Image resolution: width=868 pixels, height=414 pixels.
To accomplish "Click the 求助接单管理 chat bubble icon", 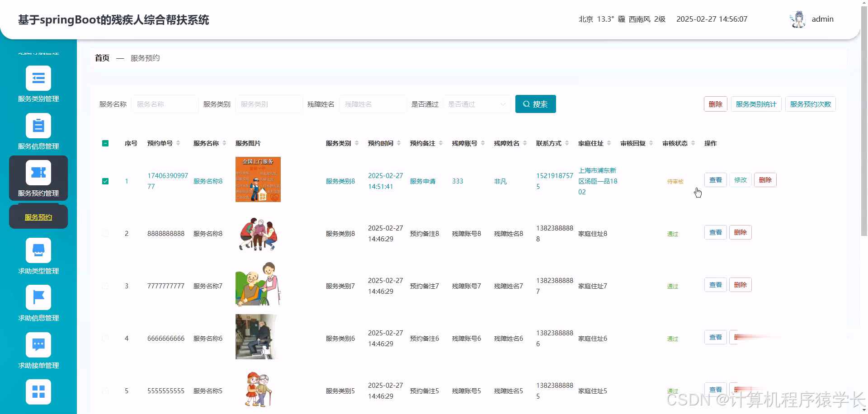I will pos(38,344).
